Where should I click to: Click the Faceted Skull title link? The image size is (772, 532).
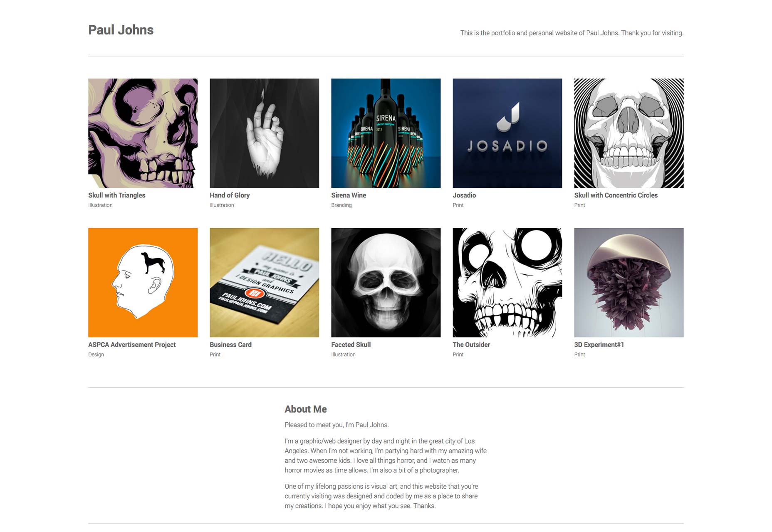click(x=351, y=345)
